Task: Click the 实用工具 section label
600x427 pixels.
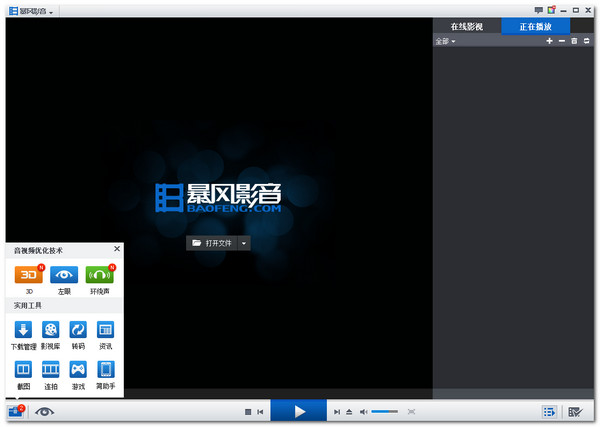Action: (28, 305)
